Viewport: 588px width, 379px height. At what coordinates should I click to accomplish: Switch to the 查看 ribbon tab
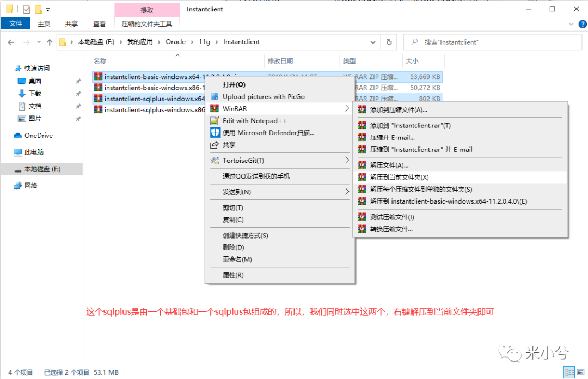point(100,23)
